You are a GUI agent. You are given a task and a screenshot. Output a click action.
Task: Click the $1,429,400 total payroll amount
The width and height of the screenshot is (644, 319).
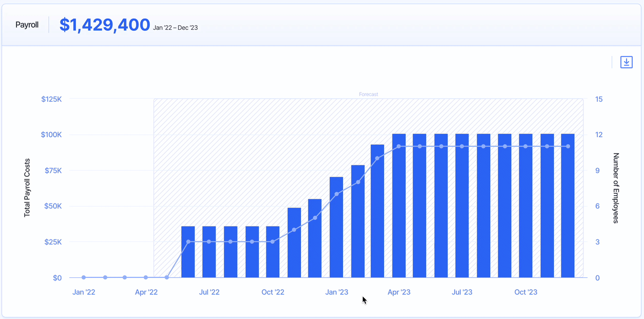click(x=105, y=25)
